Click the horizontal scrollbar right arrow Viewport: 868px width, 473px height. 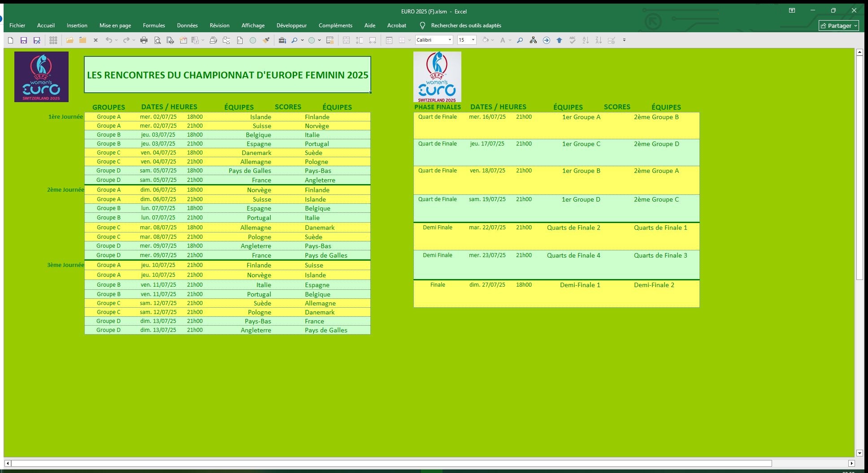851,464
